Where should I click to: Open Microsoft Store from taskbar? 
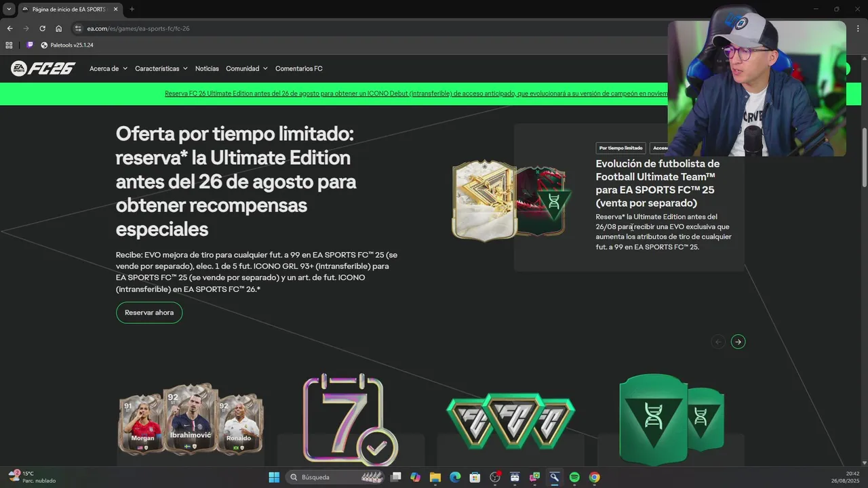point(475,477)
